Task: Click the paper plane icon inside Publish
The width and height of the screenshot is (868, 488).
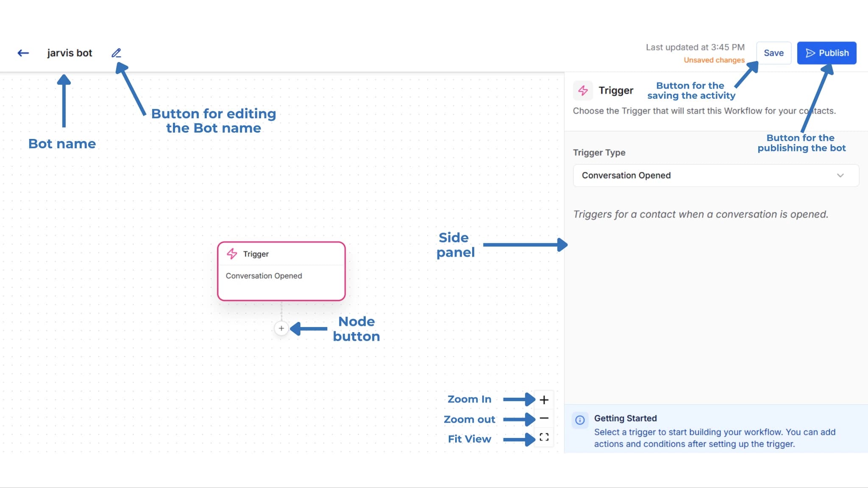Action: pos(810,53)
